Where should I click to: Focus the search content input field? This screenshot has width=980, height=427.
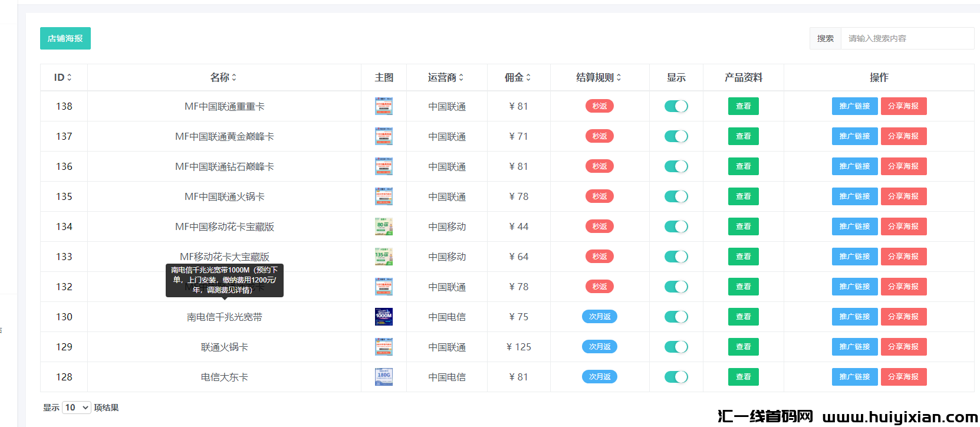pos(907,38)
